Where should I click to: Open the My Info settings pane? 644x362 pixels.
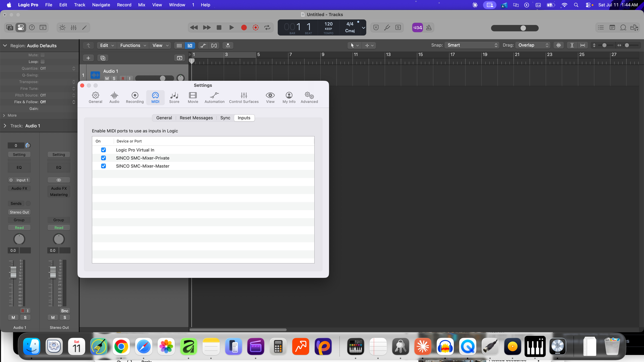point(289,97)
